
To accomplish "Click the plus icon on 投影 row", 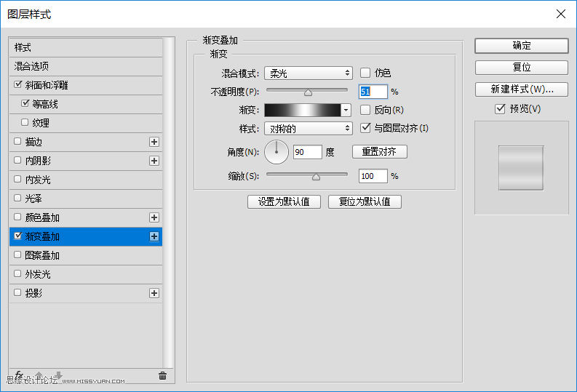I will click(154, 293).
